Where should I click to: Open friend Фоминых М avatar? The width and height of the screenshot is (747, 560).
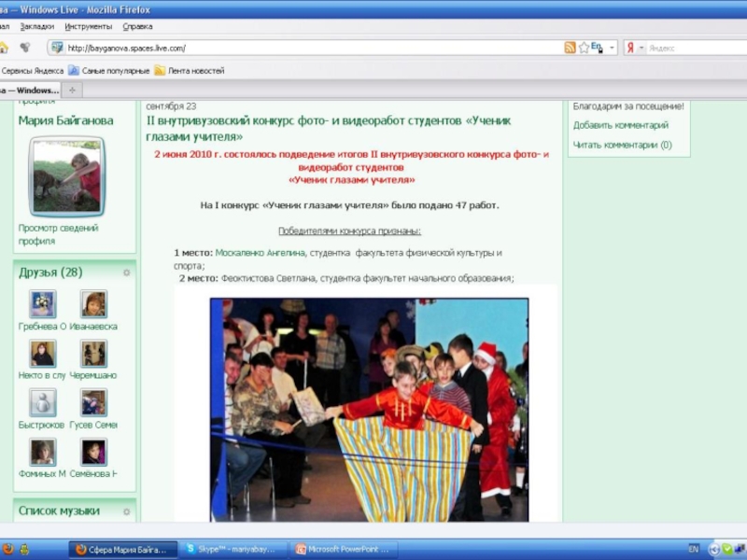(42, 452)
